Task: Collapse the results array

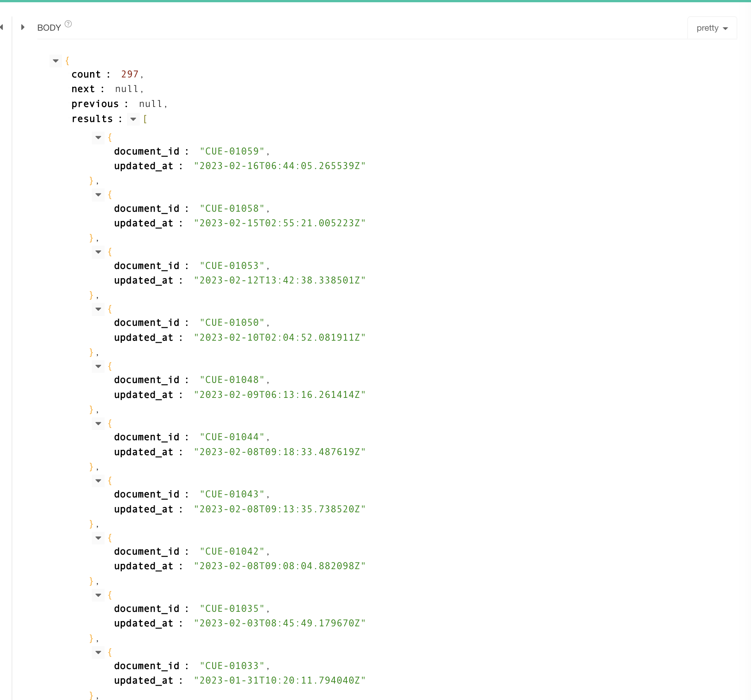Action: tap(133, 119)
